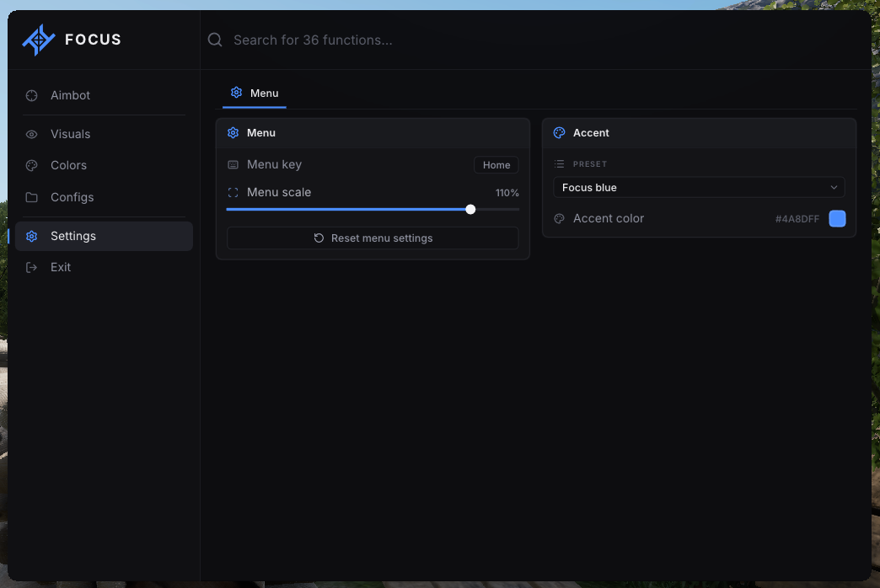
Task: Click the Visuals eye icon
Action: click(31, 134)
